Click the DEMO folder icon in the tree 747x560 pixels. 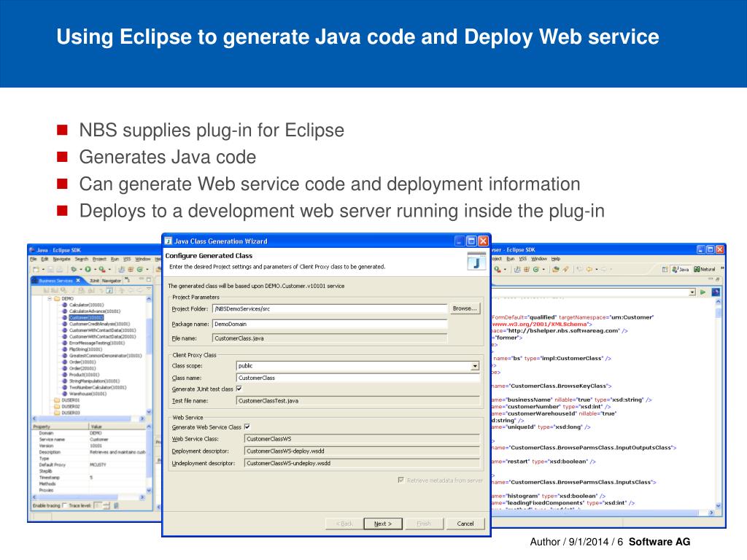coord(57,298)
